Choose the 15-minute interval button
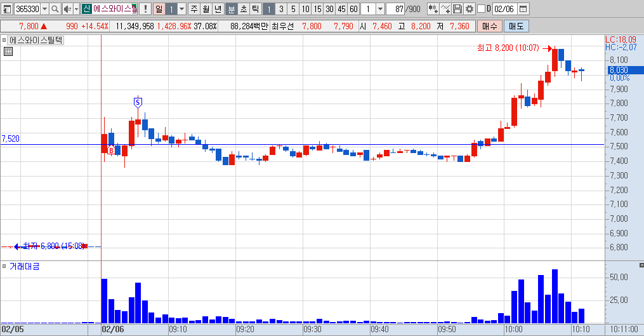The height and width of the screenshot is (336, 644). pyautogui.click(x=317, y=9)
